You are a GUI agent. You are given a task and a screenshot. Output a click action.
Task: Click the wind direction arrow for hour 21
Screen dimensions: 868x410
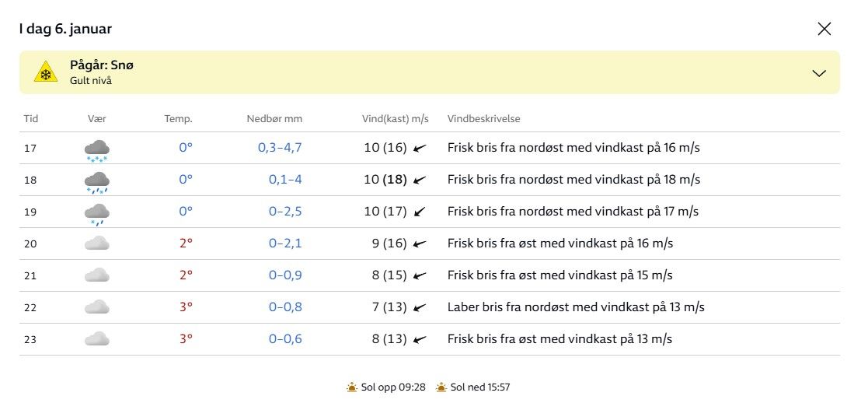[420, 275]
